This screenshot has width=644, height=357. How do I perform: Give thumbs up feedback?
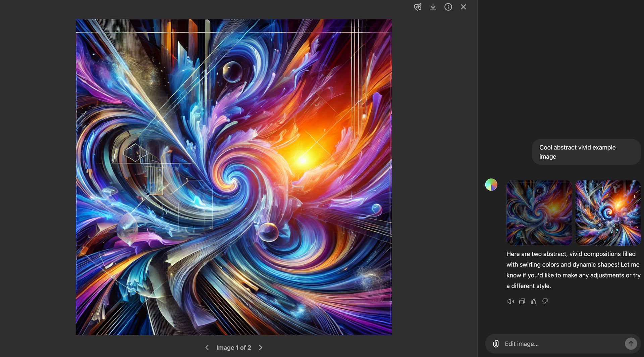[534, 301]
